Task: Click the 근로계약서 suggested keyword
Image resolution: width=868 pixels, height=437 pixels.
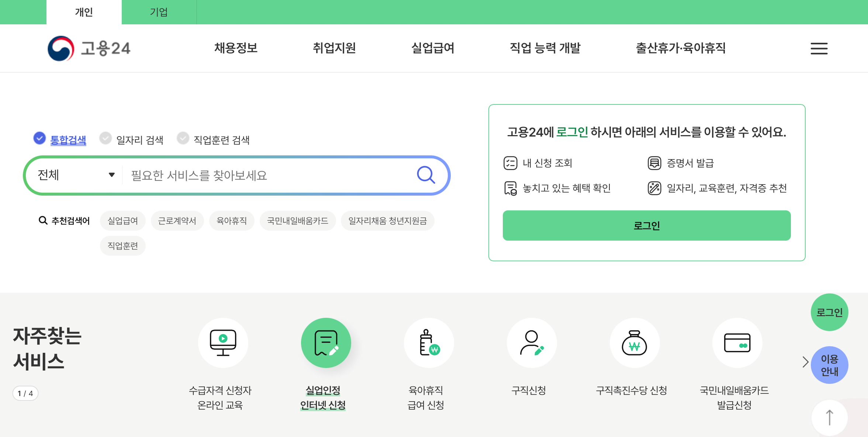Action: [177, 221]
